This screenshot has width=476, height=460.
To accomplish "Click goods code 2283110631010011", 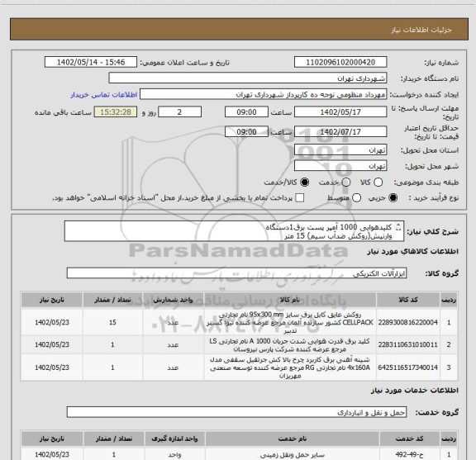I will tap(408, 344).
